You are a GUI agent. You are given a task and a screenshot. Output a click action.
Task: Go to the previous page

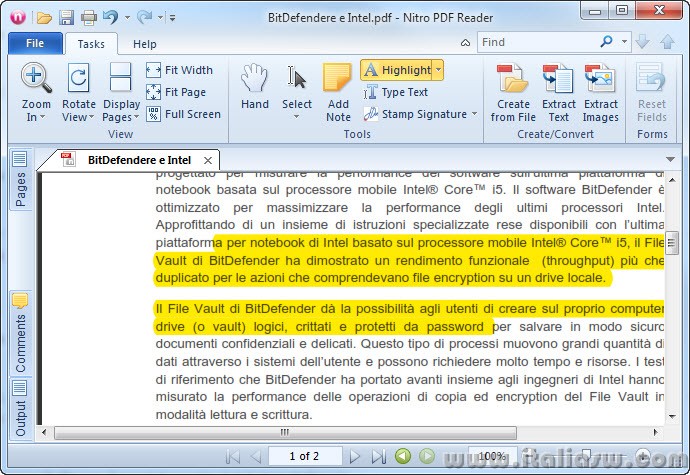pos(256,457)
